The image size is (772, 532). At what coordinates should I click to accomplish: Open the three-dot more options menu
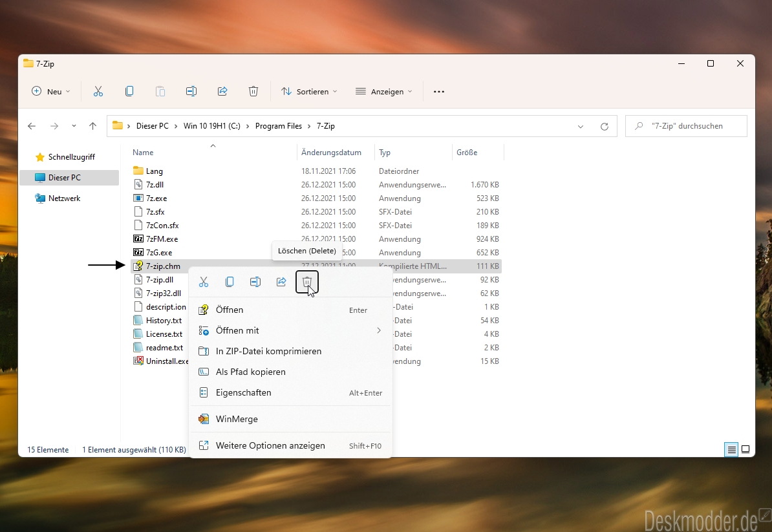click(x=438, y=92)
